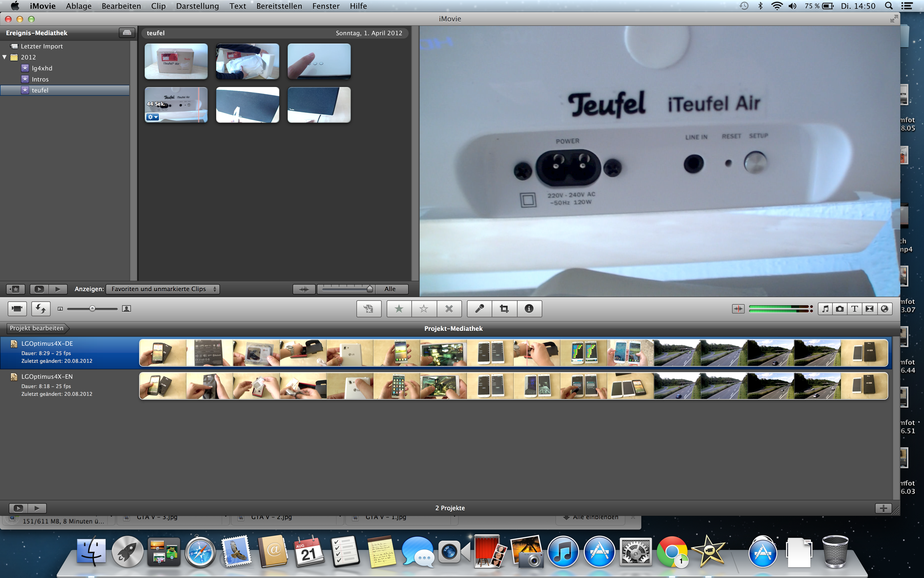Enter full screen iMovie window arrow
Viewport: 924px width, 578px height.
pyautogui.click(x=894, y=19)
